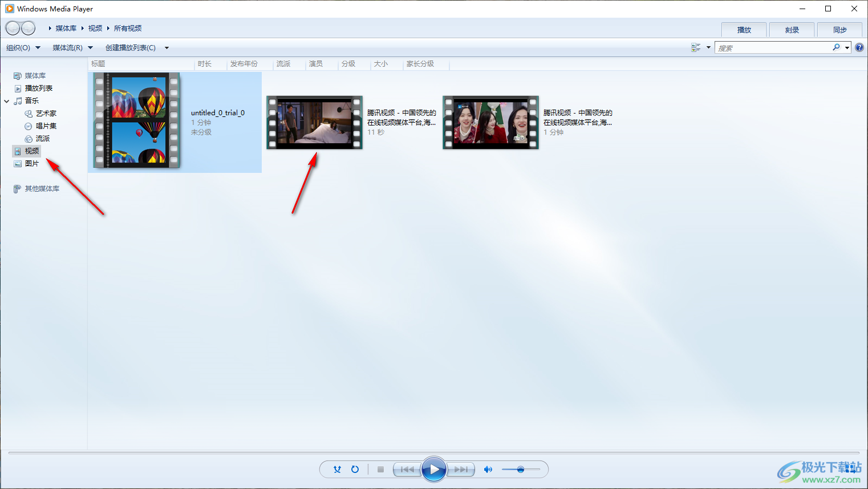Select 流派 in the navigation tree

click(43, 139)
